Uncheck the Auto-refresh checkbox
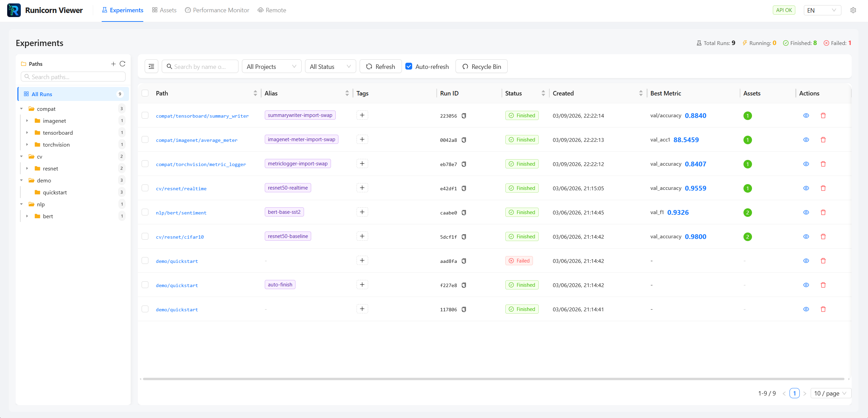868x418 pixels. [409, 66]
